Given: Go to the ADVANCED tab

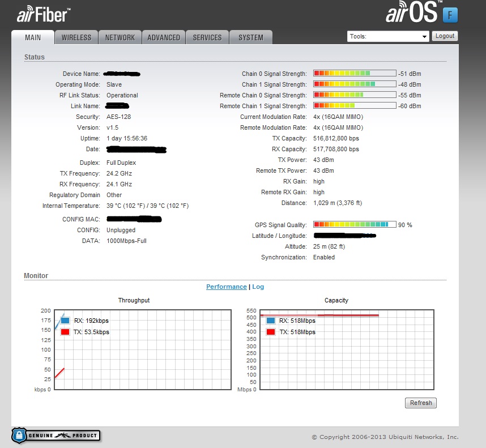Looking at the screenshot, I should pyautogui.click(x=164, y=37).
